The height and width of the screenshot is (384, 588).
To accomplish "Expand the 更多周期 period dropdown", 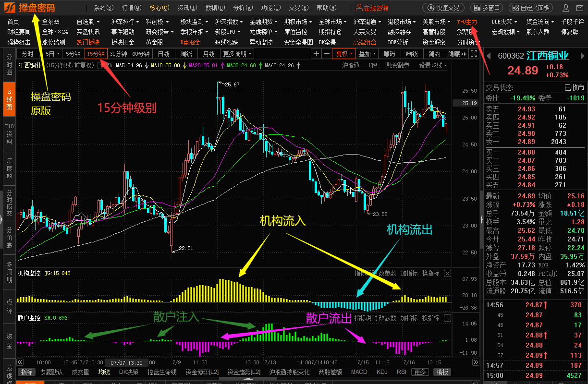I will 237,54.
